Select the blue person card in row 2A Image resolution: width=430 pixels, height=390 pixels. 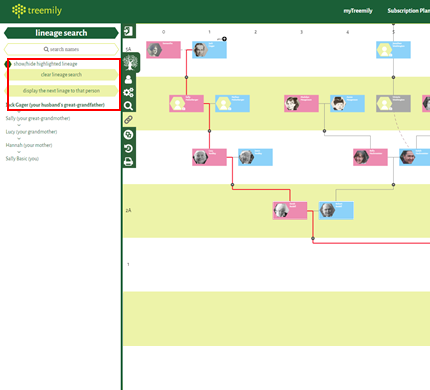(336, 210)
